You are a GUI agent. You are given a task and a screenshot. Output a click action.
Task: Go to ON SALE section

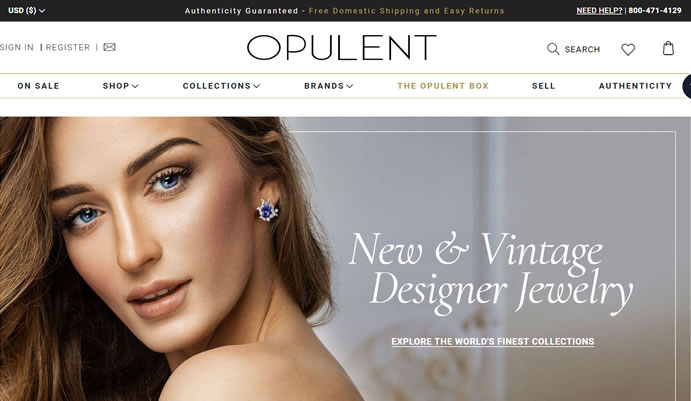[x=38, y=86]
